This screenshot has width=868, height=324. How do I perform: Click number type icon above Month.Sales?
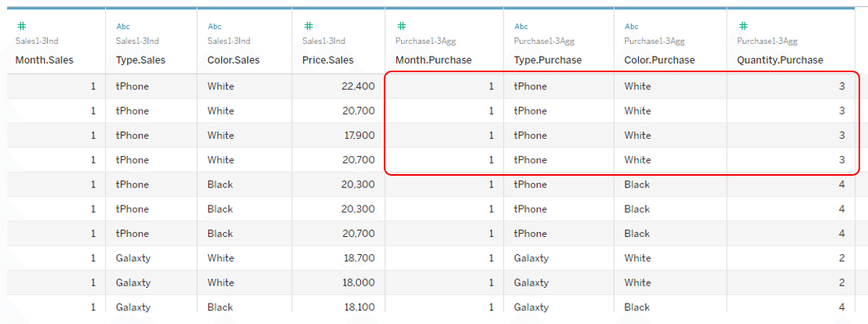coord(22,26)
